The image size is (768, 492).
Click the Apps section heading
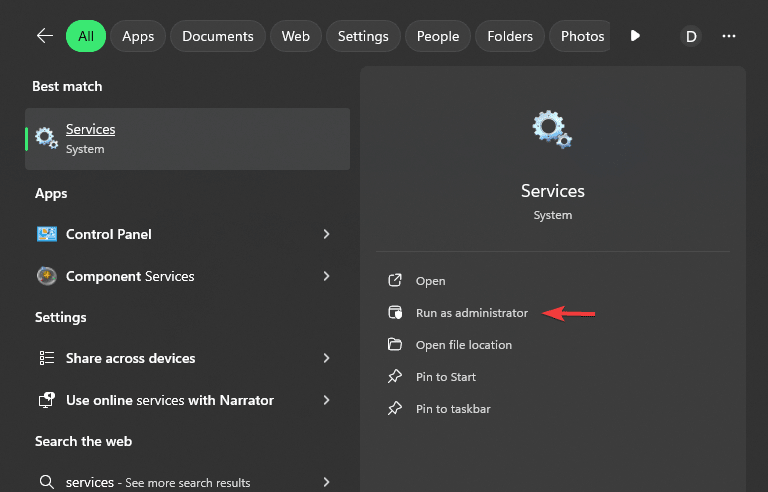(51, 194)
